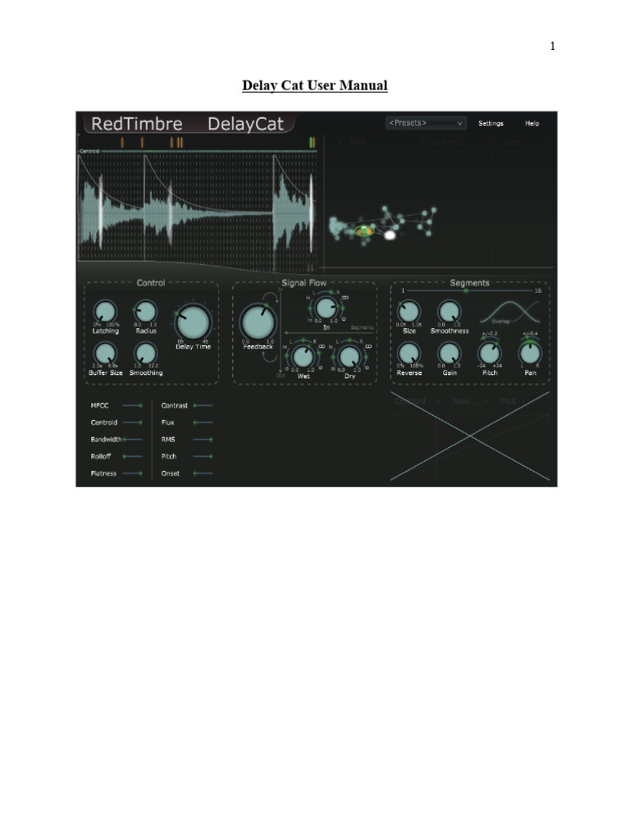Click the Bandwidth feature weight slider
This screenshot has height=840, width=630.
pyautogui.click(x=132, y=440)
